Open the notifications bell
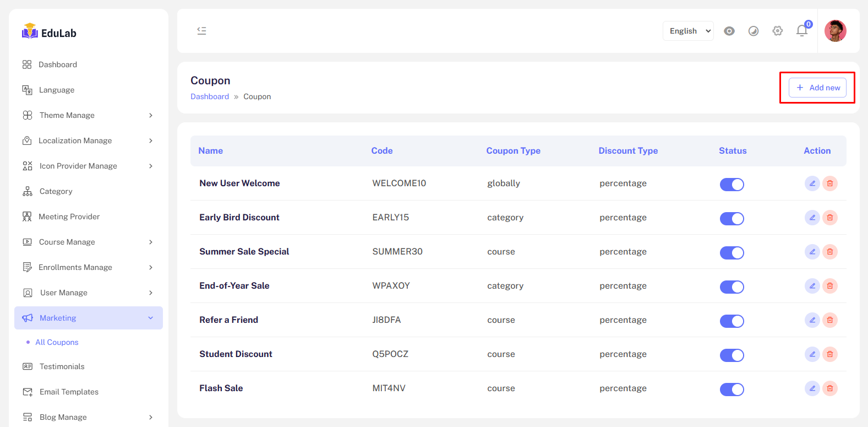Image resolution: width=868 pixels, height=427 pixels. [x=801, y=31]
